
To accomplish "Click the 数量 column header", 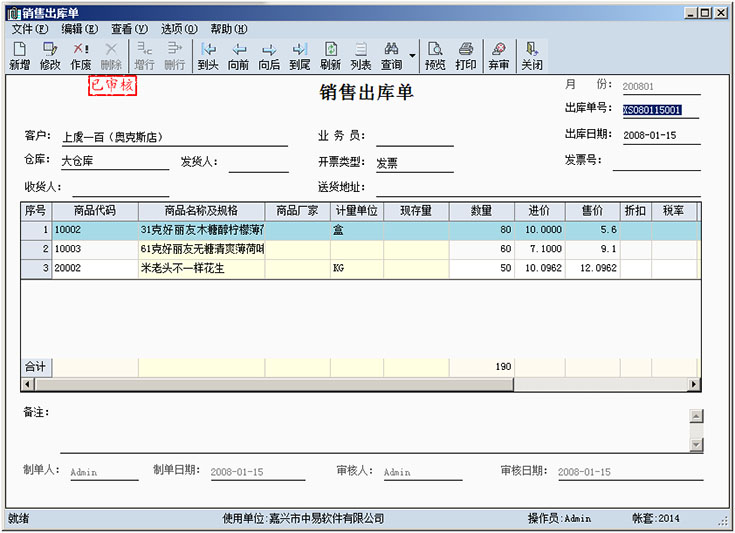I will (x=481, y=211).
